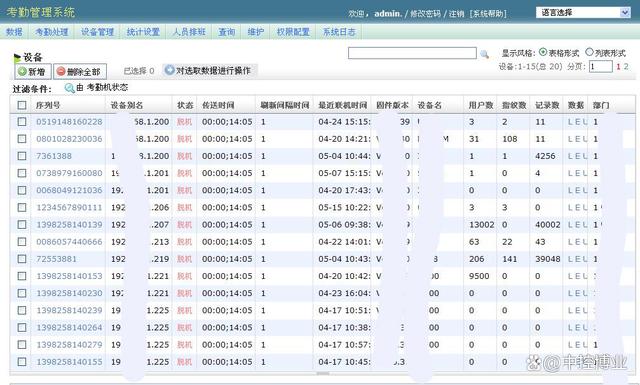Check the row for serial 0738979160080

(22, 173)
